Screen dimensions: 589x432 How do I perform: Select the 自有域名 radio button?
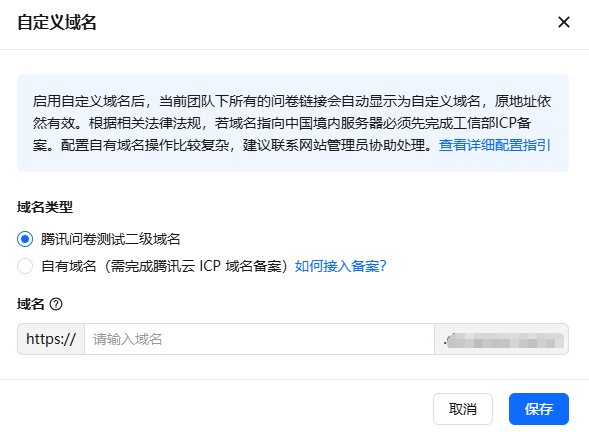click(x=25, y=266)
